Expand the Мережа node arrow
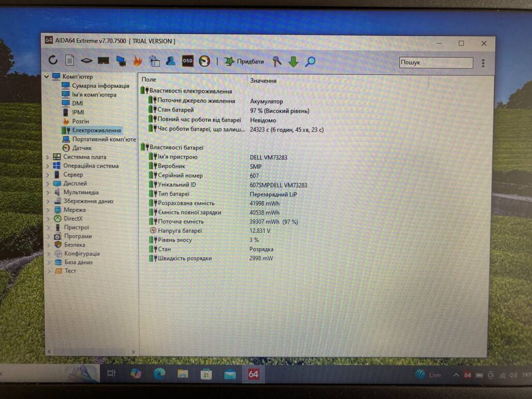This screenshot has width=532, height=399. [x=48, y=210]
